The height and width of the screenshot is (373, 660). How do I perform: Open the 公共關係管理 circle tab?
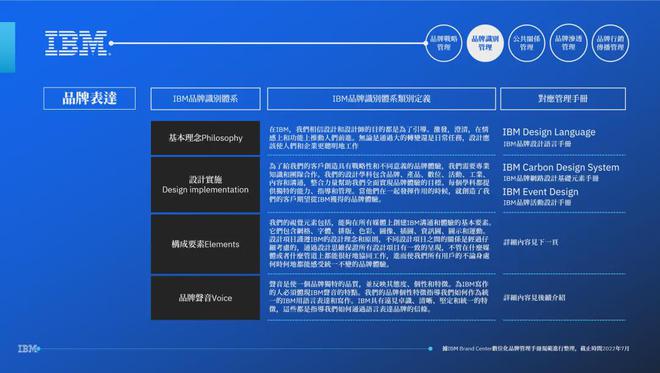pyautogui.click(x=527, y=43)
